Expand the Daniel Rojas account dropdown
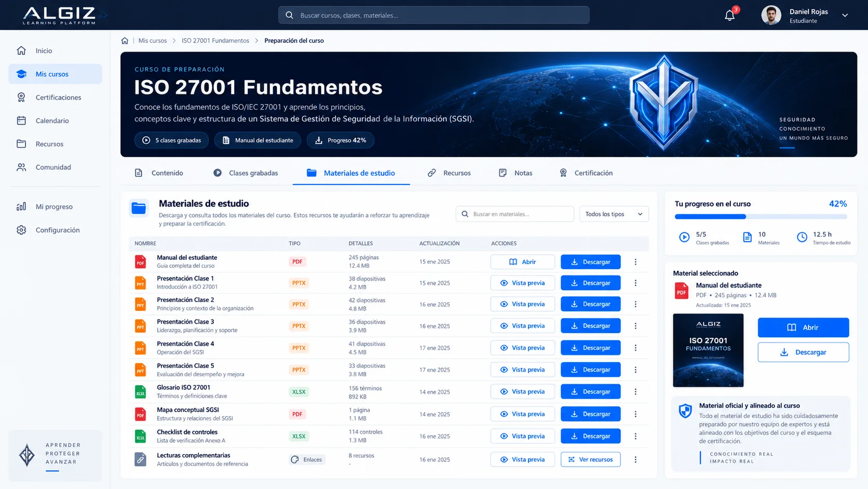The height and width of the screenshot is (489, 868). [x=845, y=16]
